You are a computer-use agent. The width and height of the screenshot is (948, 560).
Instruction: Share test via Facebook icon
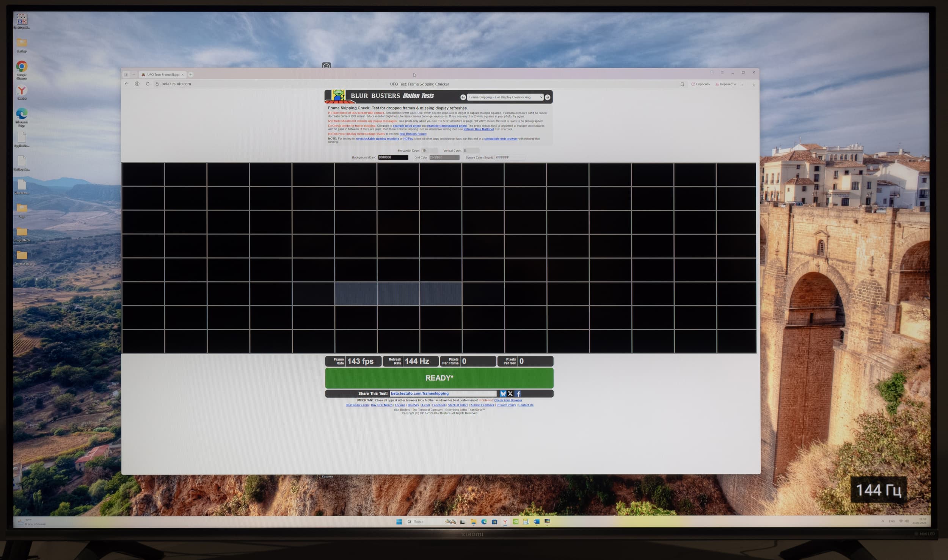click(518, 394)
